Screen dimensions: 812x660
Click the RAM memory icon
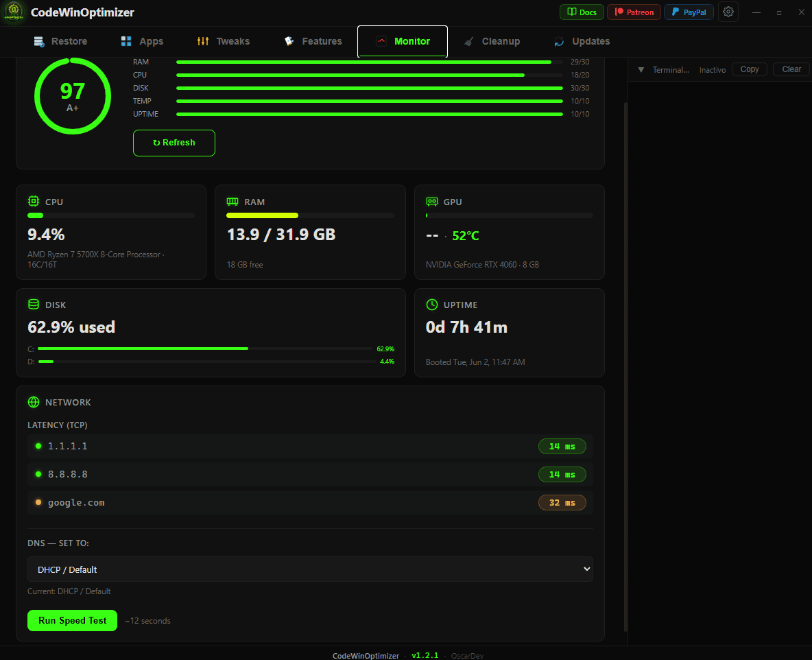pos(232,202)
